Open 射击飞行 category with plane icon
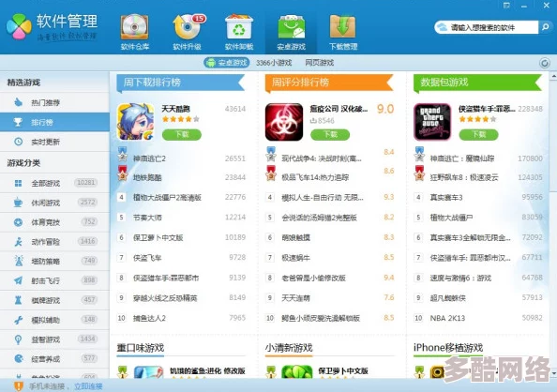The width and height of the screenshot is (557, 392). pyautogui.click(x=54, y=280)
